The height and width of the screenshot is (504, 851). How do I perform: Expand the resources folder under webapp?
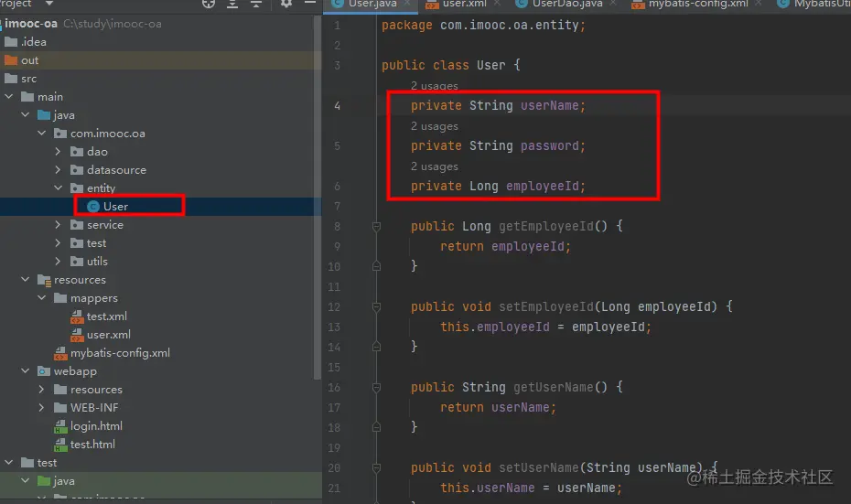[x=42, y=390]
